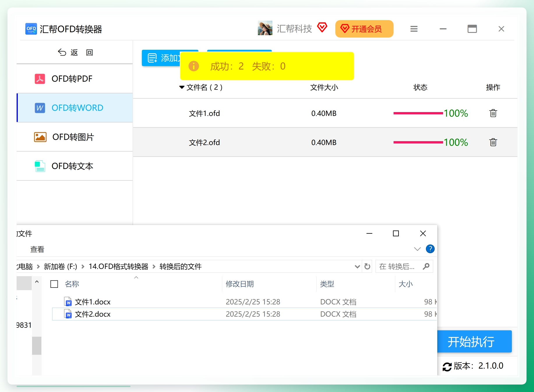The width and height of the screenshot is (534, 392).
Task: Select the OFD转图片 tab
Action: (x=75, y=137)
